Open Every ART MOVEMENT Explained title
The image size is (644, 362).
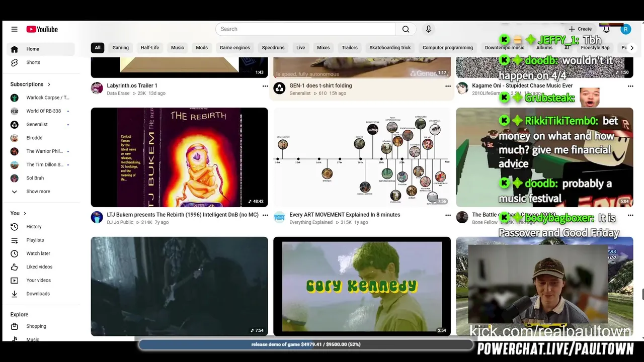pyautogui.click(x=345, y=215)
